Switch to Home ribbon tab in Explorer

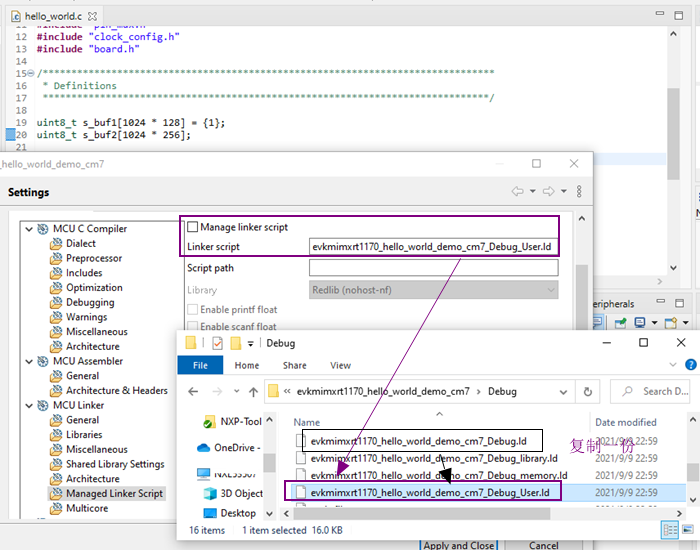tap(247, 365)
